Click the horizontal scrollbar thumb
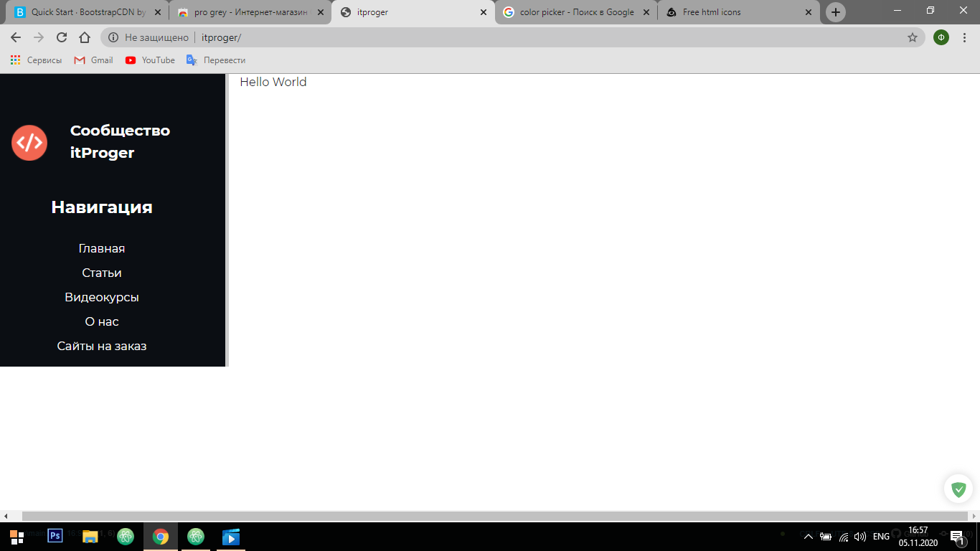The height and width of the screenshot is (551, 980). pyautogui.click(x=495, y=516)
